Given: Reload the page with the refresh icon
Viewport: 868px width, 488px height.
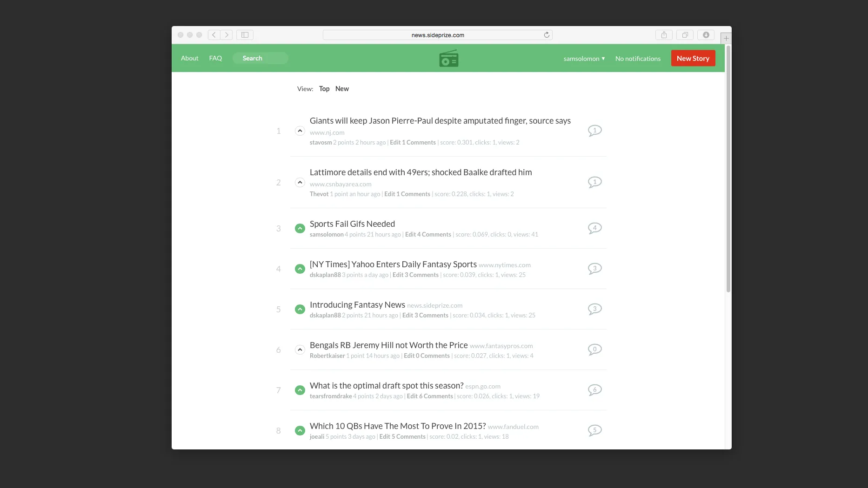Looking at the screenshot, I should click(x=547, y=35).
